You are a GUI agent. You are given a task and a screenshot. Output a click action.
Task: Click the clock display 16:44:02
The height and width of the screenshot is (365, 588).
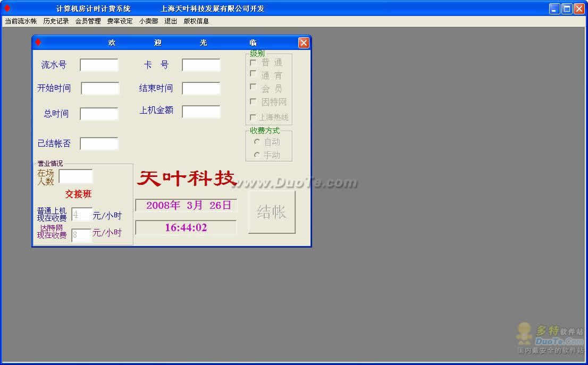point(186,227)
